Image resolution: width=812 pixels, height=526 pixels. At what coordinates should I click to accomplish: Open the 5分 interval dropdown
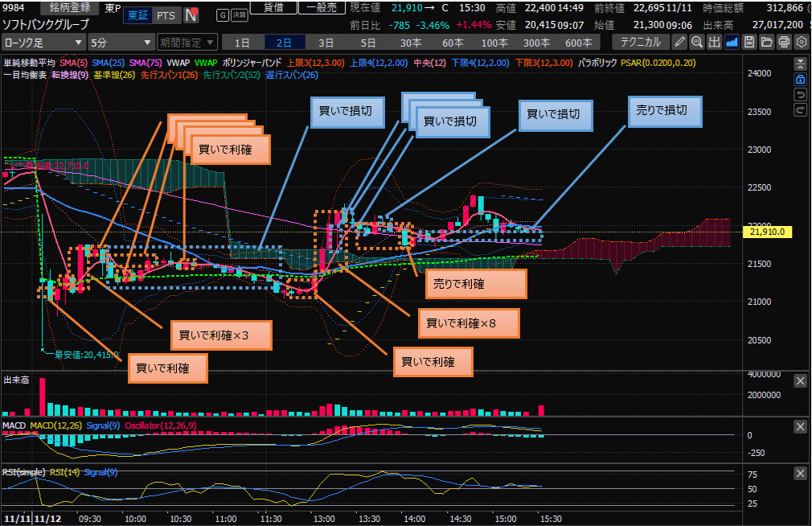pos(121,42)
